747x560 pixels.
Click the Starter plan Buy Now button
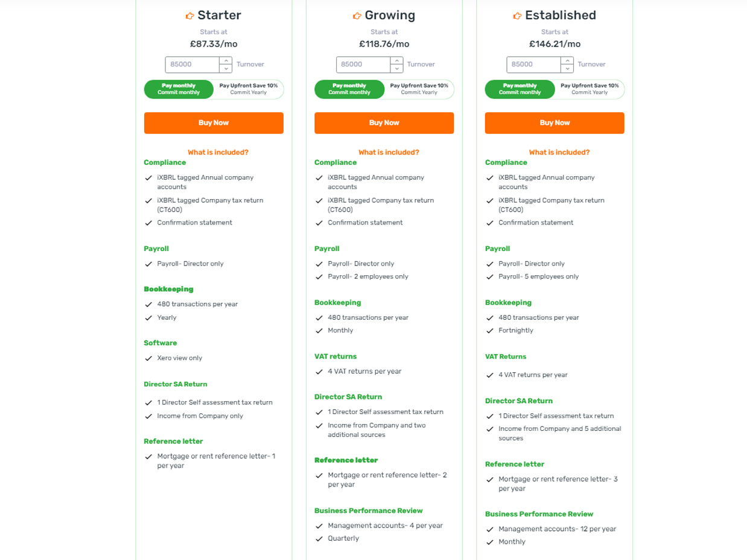(214, 122)
